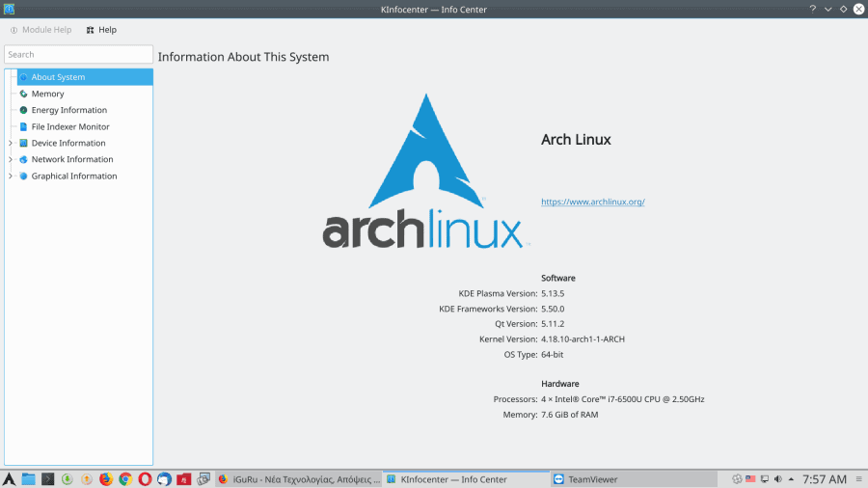Click the orange upload arrow taskbar icon

(87, 479)
